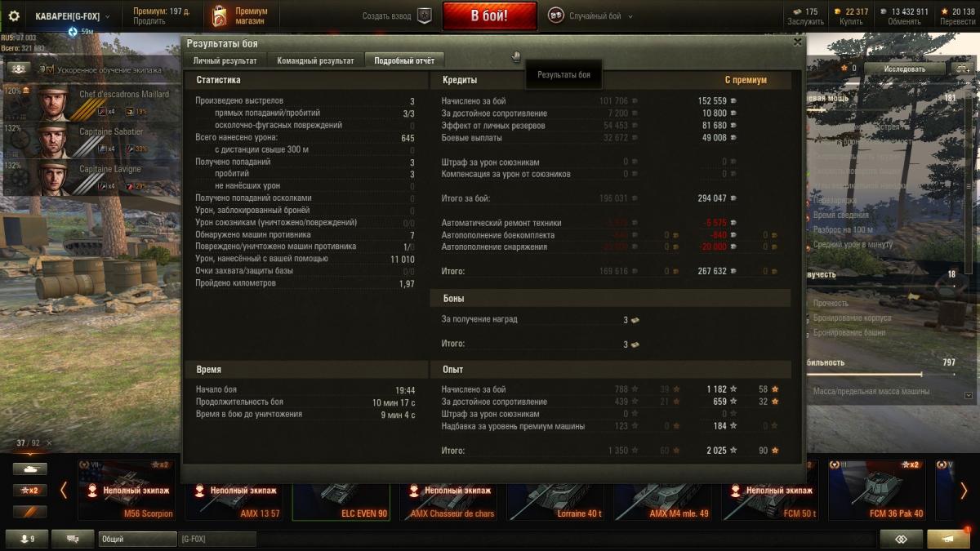Select crew member Capitaine Sabatier
Image resolution: width=980 pixels, height=551 pixels.
click(91, 140)
